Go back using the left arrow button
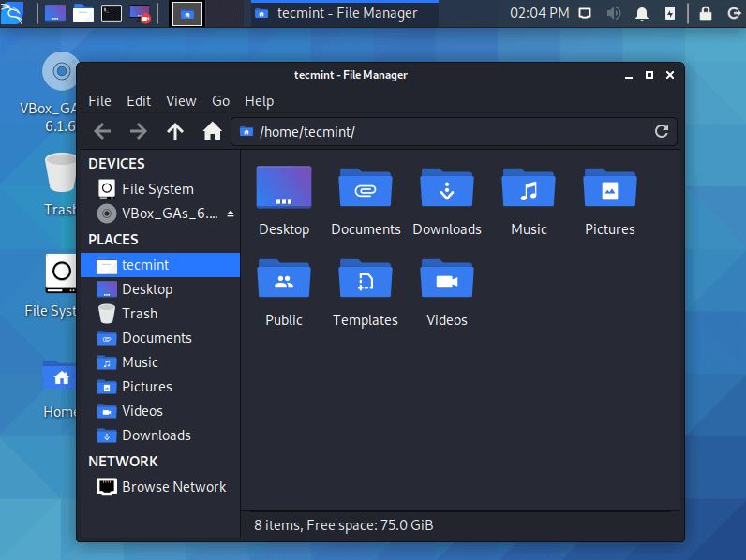Image resolution: width=746 pixels, height=560 pixels. [x=102, y=131]
